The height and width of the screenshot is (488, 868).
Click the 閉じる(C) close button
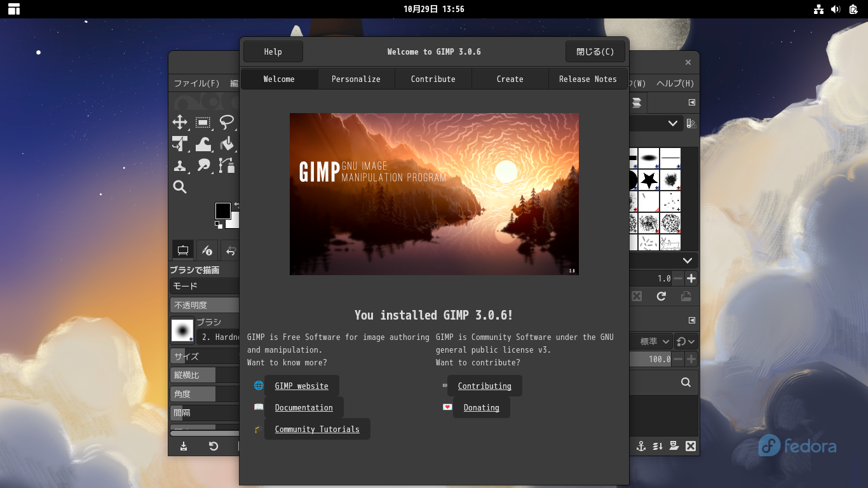595,52
